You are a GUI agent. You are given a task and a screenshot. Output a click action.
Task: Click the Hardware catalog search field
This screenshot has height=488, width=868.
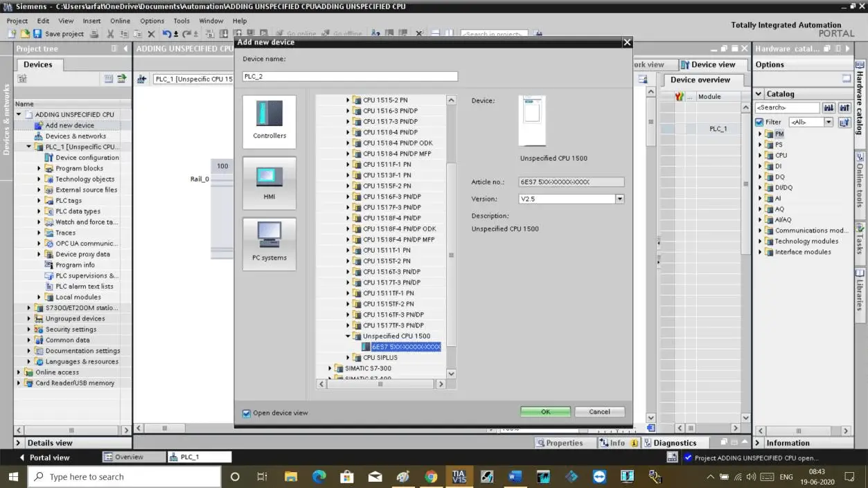(x=787, y=108)
